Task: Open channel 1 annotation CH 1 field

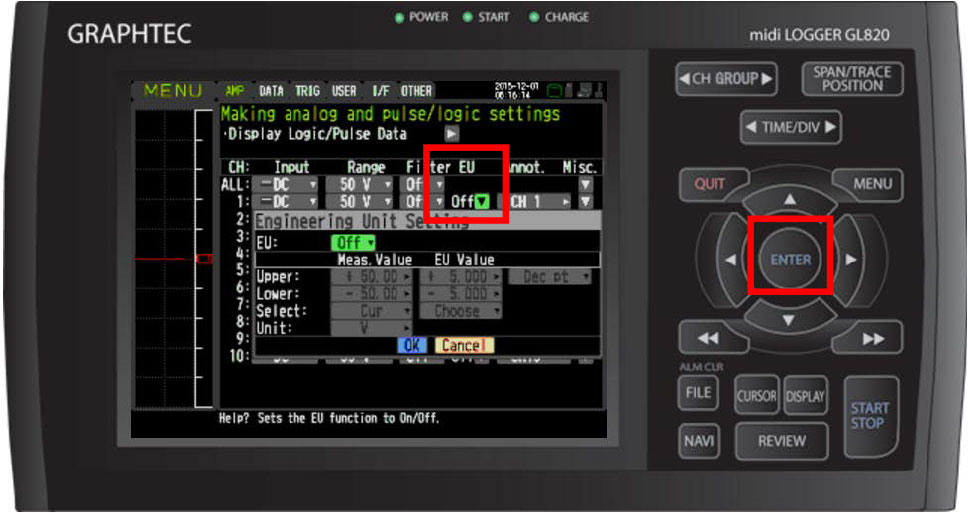Action: click(x=535, y=201)
